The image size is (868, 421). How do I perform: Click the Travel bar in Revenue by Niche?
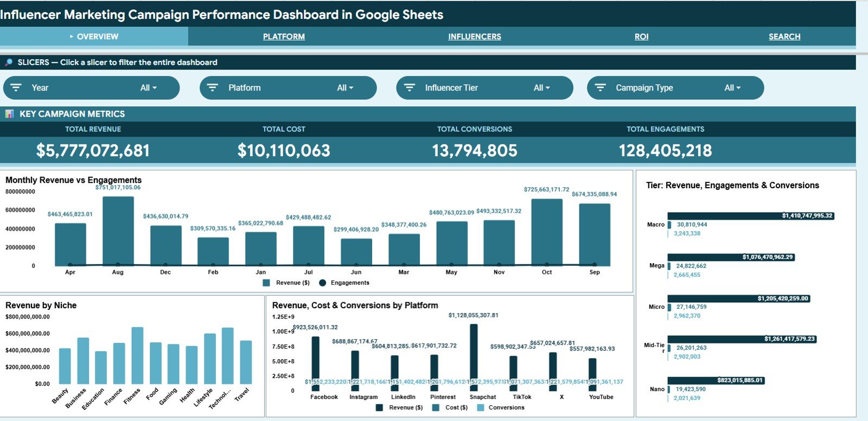tap(246, 362)
